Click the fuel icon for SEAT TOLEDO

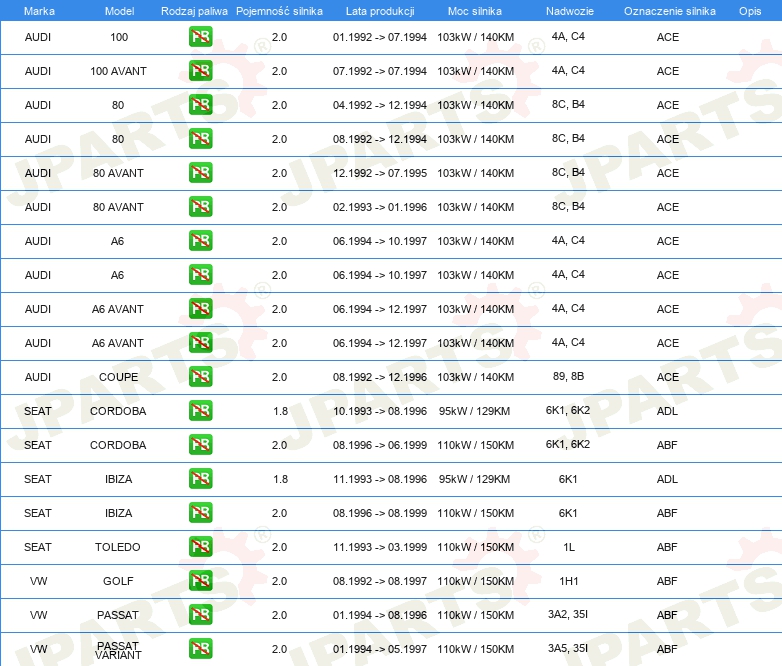[200, 546]
